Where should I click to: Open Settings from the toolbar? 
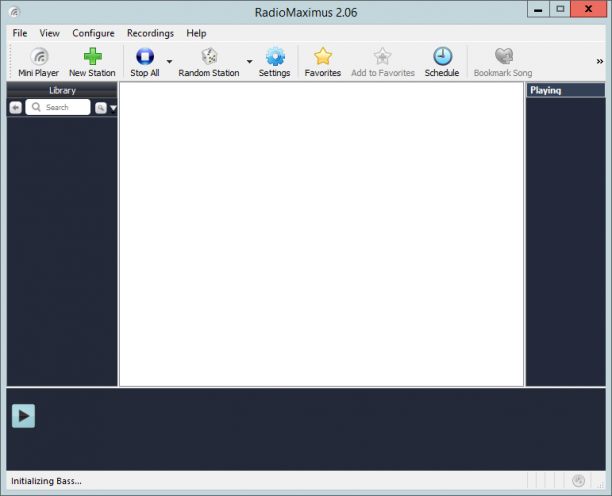tap(274, 62)
